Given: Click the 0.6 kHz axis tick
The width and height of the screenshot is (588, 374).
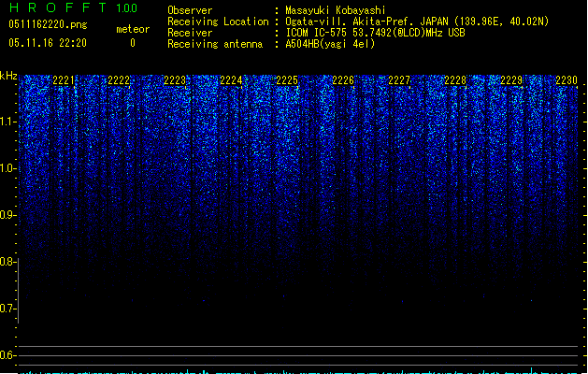Looking at the screenshot, I should [x=8, y=355].
